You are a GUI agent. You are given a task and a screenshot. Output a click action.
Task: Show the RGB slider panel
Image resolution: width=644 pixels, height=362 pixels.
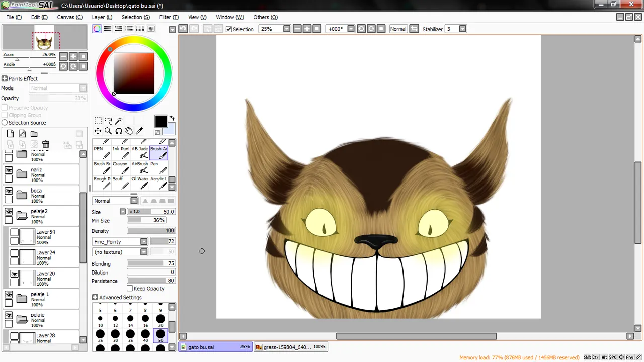108,29
